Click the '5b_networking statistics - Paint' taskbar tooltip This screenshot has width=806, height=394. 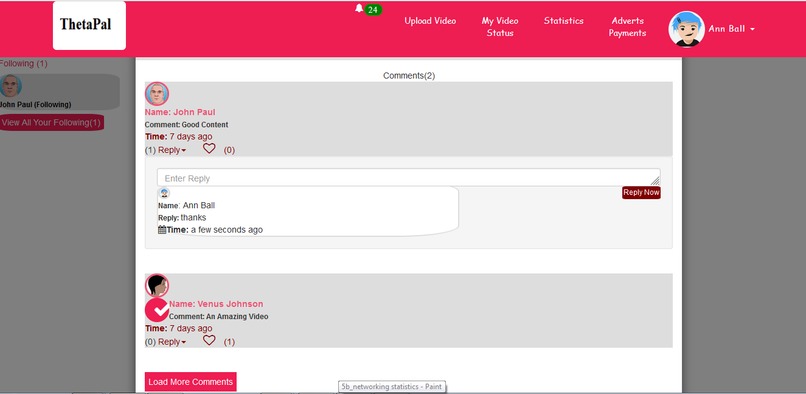392,387
